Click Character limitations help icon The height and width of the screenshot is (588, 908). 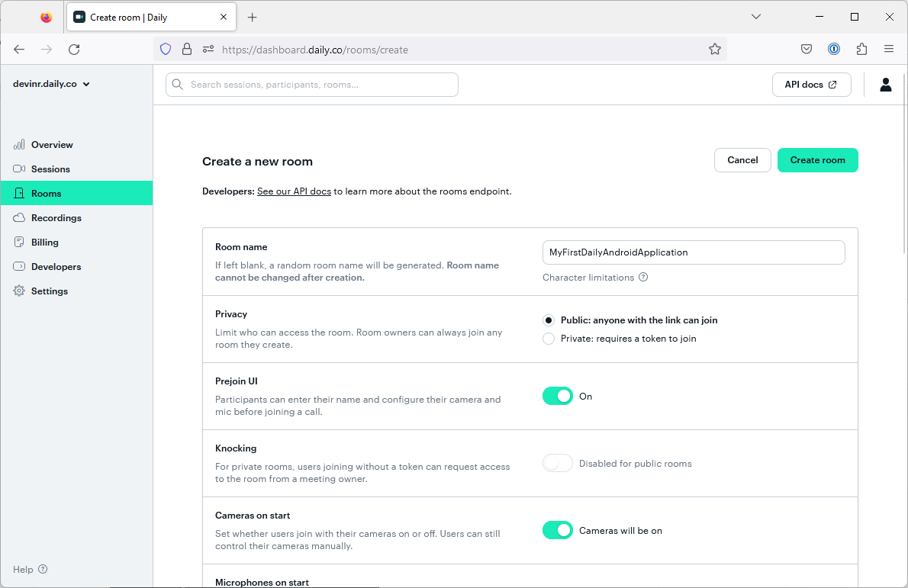point(643,277)
